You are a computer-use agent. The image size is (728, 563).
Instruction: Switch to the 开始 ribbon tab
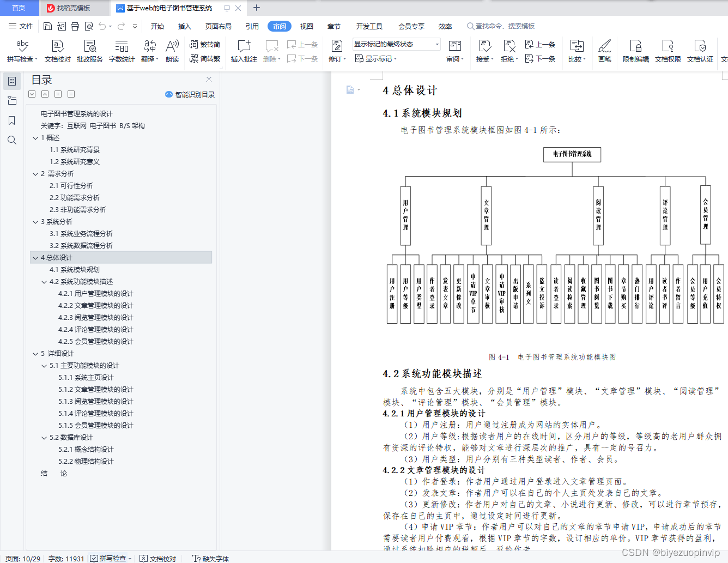point(157,26)
